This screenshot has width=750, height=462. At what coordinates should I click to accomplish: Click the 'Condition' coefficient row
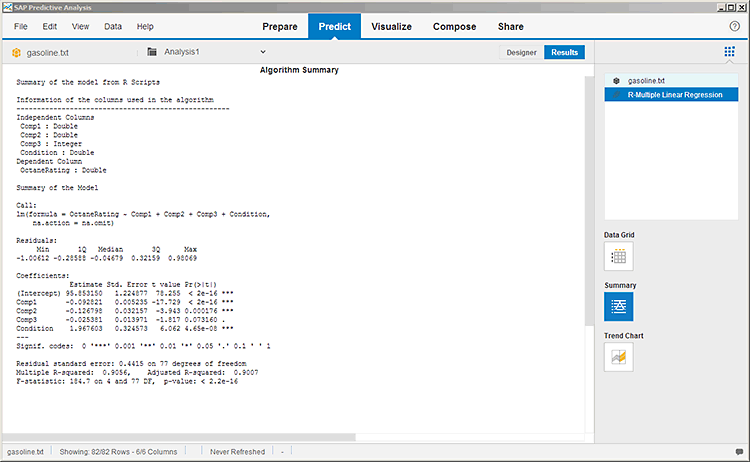(125, 329)
